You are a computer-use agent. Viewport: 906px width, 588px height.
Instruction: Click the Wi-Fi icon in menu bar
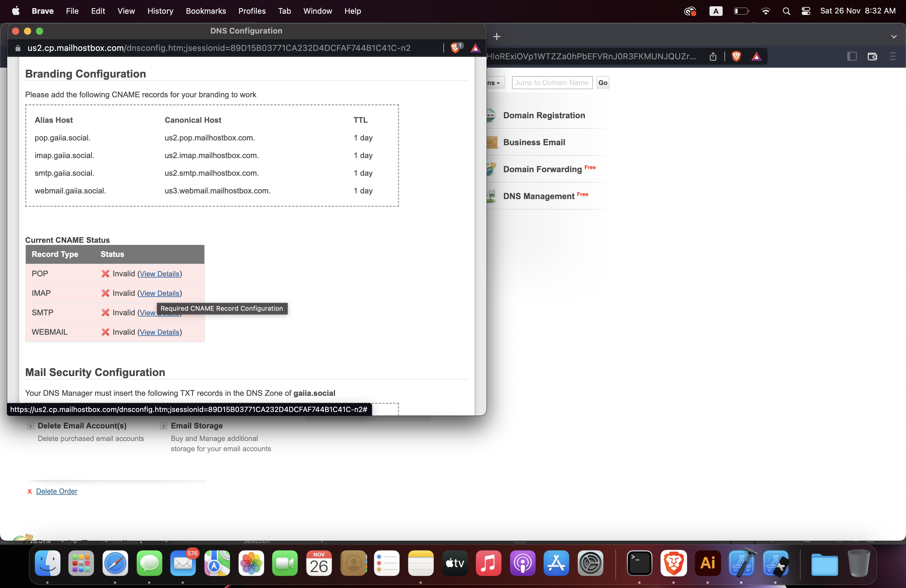pos(765,11)
